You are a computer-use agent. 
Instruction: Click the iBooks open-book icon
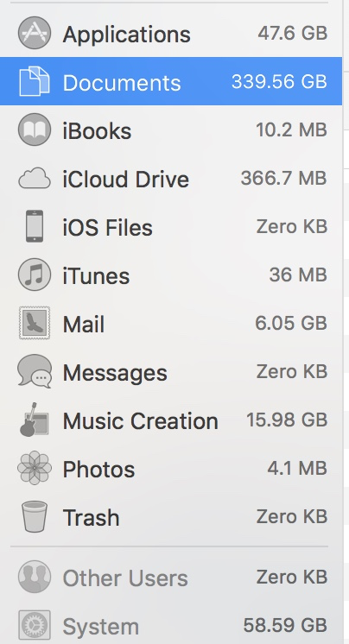(35, 129)
